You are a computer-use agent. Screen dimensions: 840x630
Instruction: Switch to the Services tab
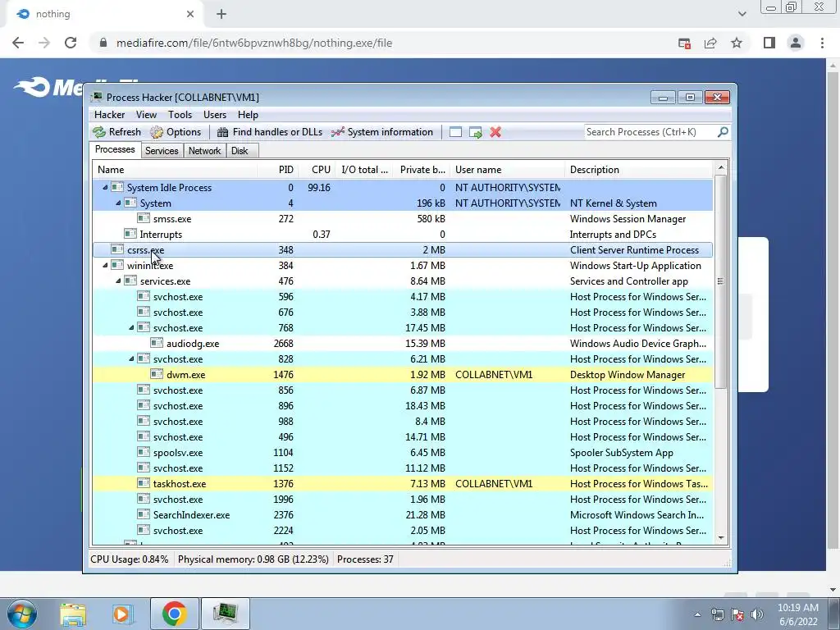click(x=162, y=151)
